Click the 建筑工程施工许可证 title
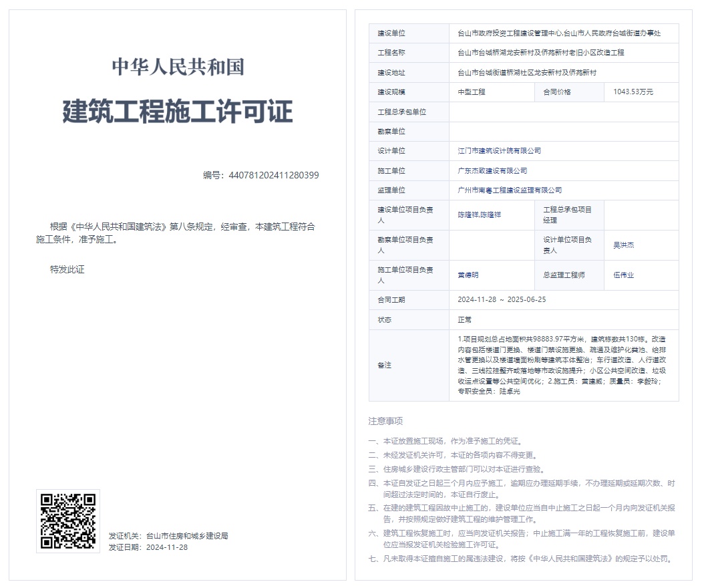The width and height of the screenshot is (702, 588). pyautogui.click(x=178, y=112)
